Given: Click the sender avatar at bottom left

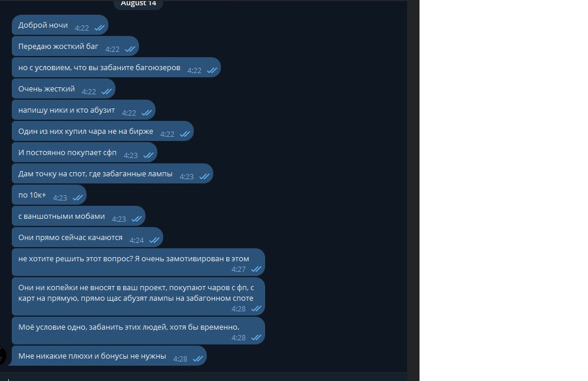Looking at the screenshot, I should pos(2,356).
